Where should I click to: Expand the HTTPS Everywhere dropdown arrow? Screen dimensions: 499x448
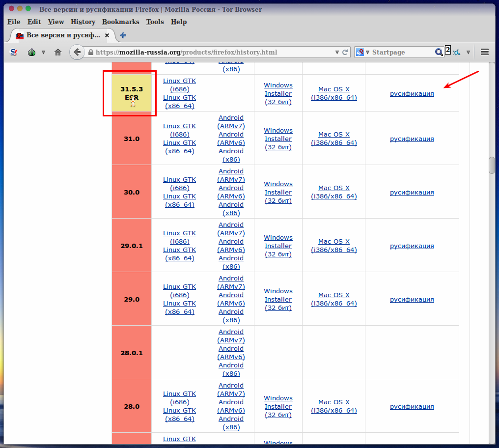(x=468, y=52)
